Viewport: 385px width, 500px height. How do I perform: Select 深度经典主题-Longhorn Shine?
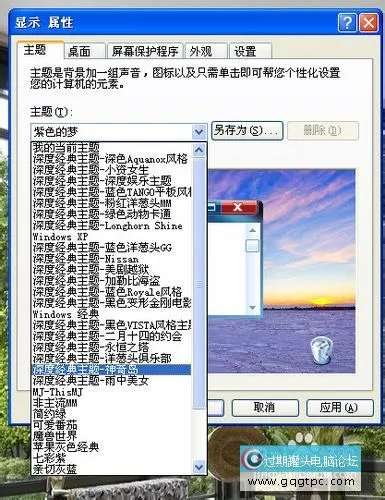pyautogui.click(x=111, y=225)
